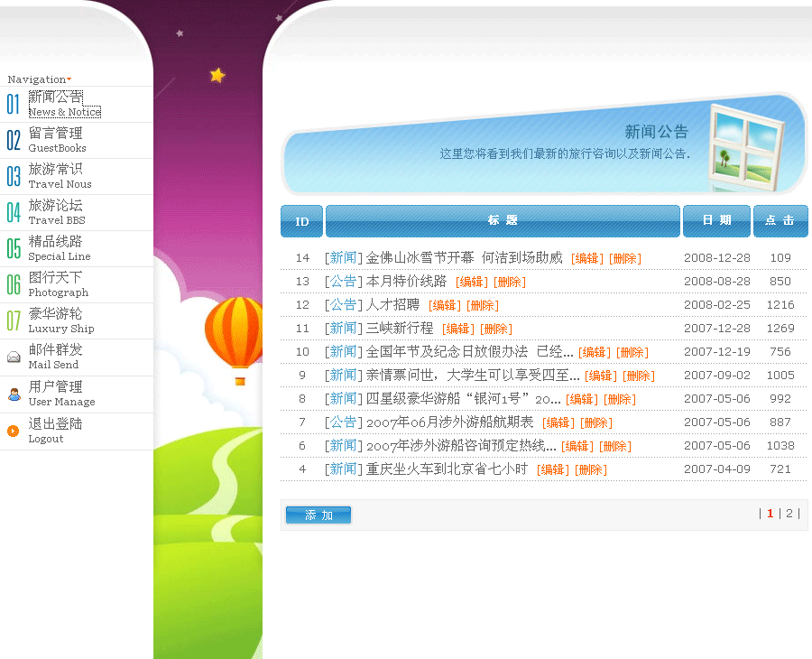
Task: Click the 日期 column header
Action: tap(716, 220)
